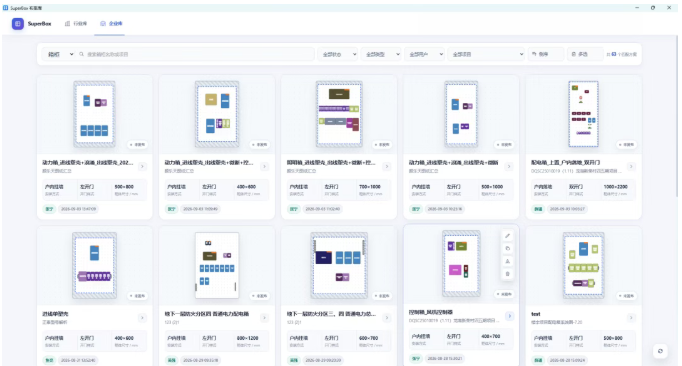This screenshot has width=682, height=366.
Task: Click the matching schemes count label in filter bar
Action: (622, 54)
